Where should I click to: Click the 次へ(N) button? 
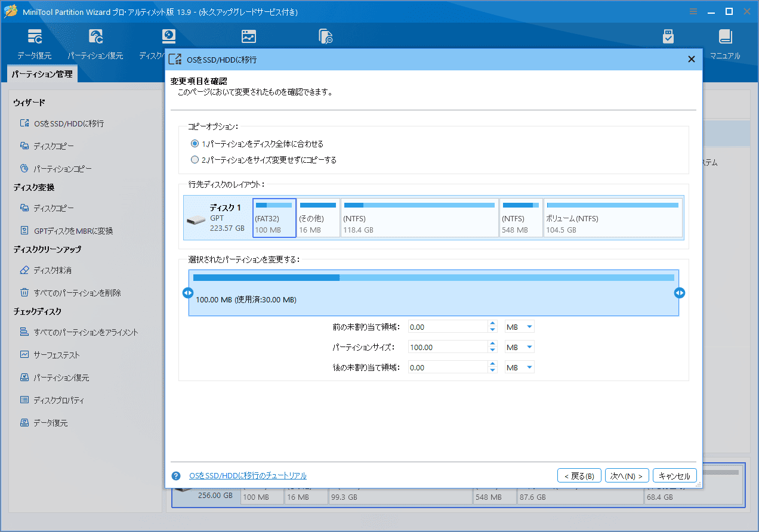tap(627, 476)
